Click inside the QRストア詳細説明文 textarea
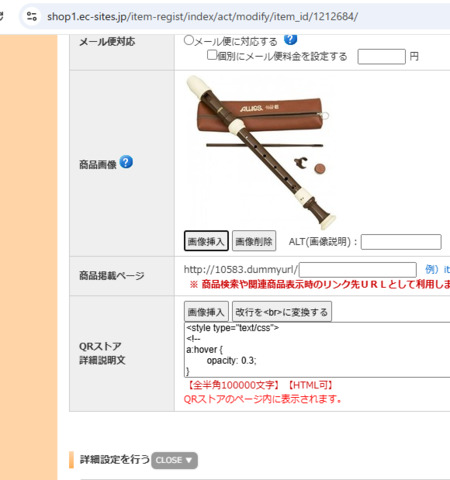The width and height of the screenshot is (450, 480). tap(317, 350)
